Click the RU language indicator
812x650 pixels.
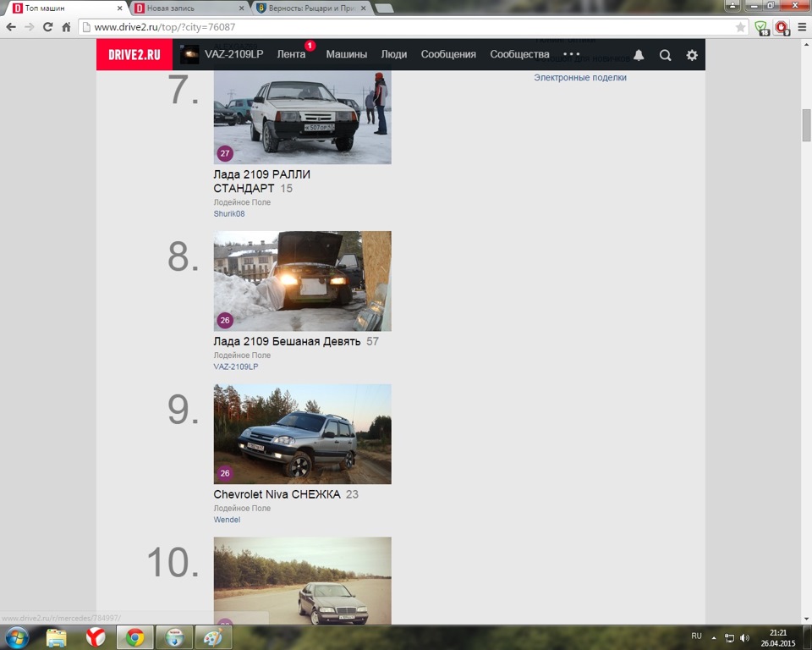pos(696,636)
